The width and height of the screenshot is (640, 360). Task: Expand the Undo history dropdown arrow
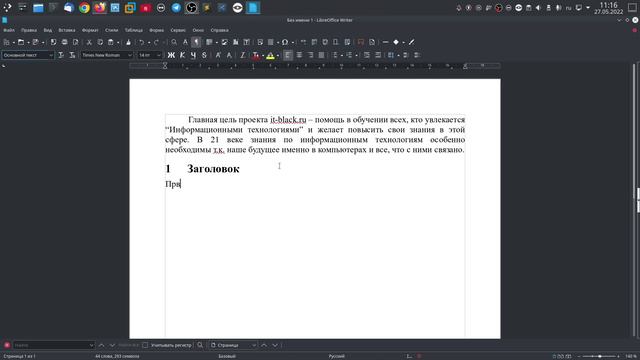tap(149, 42)
